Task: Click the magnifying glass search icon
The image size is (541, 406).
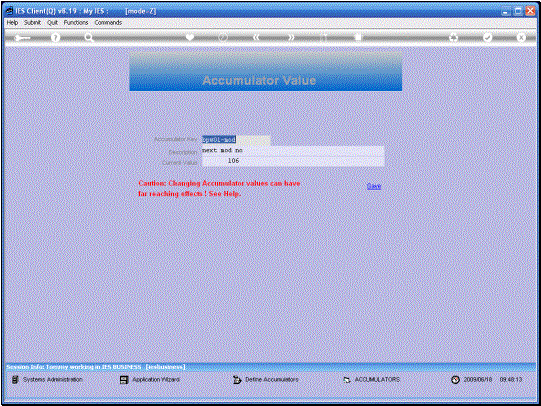Action: click(89, 37)
